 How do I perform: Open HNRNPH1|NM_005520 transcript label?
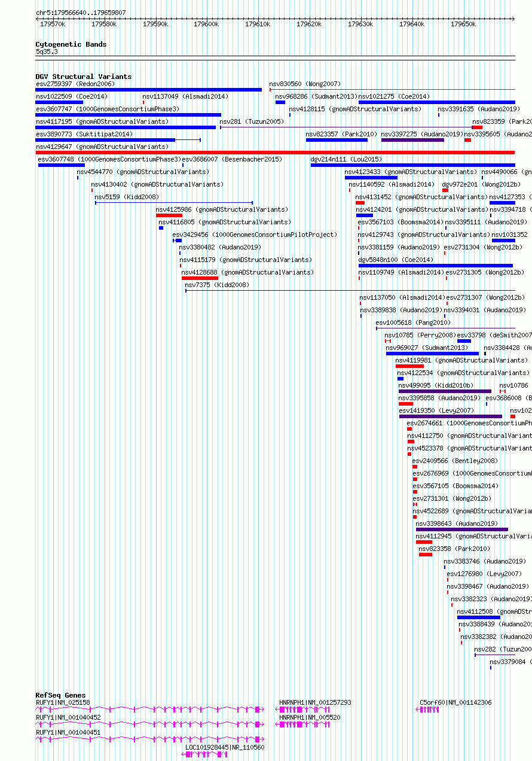pyautogui.click(x=310, y=717)
